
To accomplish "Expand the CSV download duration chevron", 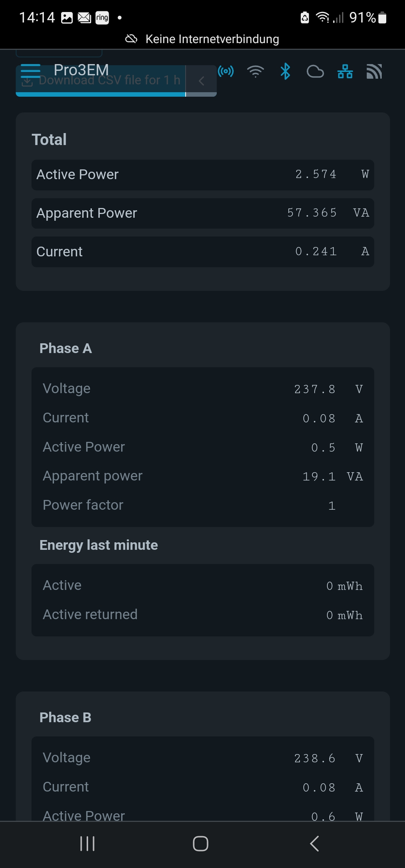I will pyautogui.click(x=201, y=81).
